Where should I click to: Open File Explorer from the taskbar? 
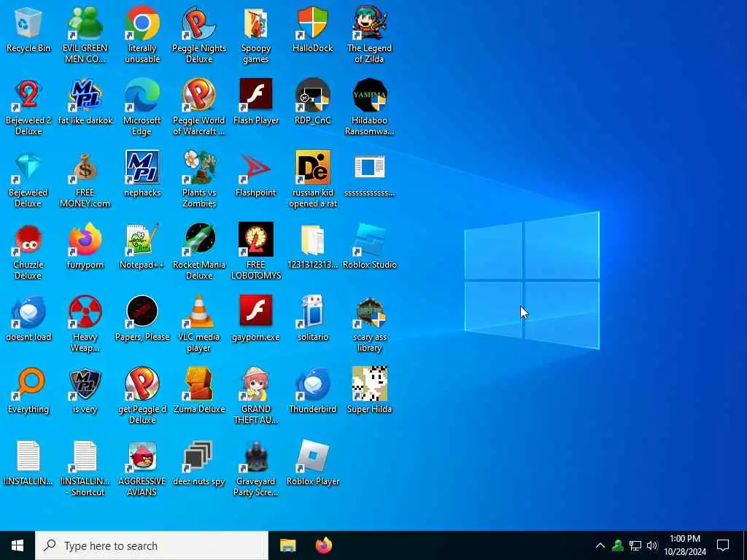tap(287, 545)
